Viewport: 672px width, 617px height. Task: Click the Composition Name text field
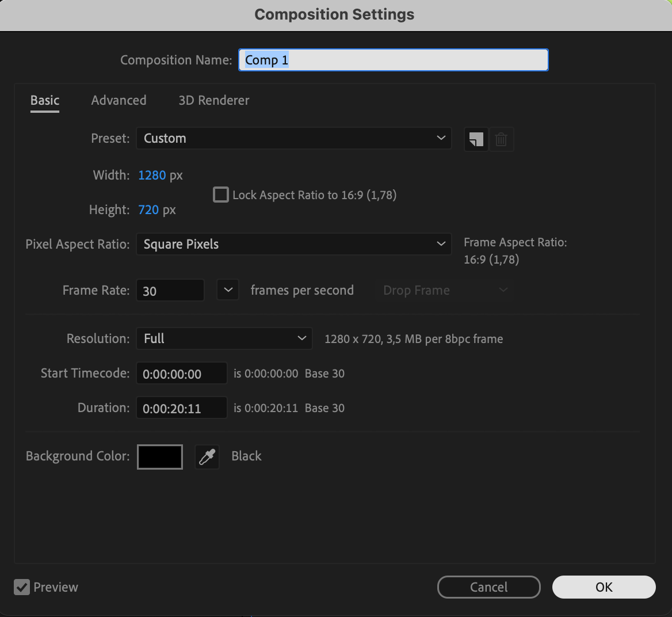(x=394, y=60)
